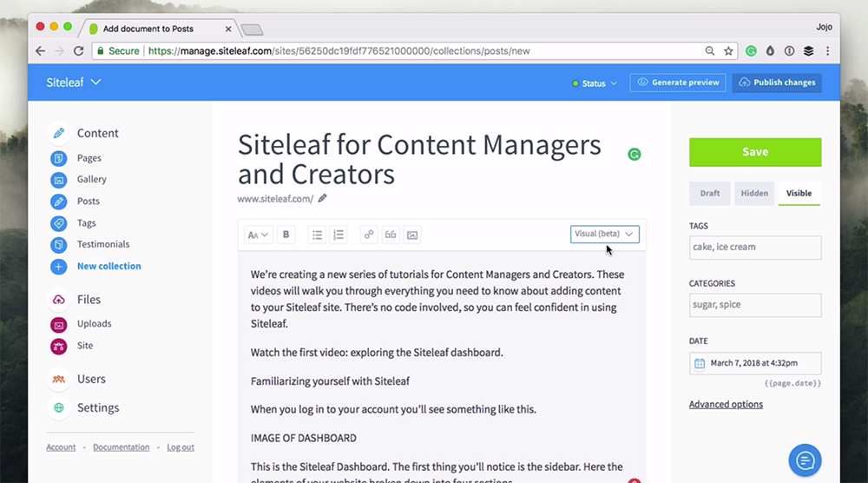Open Pages in the sidebar
This screenshot has width=868, height=483.
[x=89, y=158]
